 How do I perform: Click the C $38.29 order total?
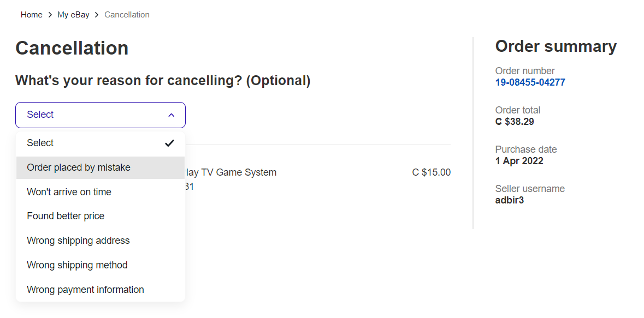click(x=514, y=122)
